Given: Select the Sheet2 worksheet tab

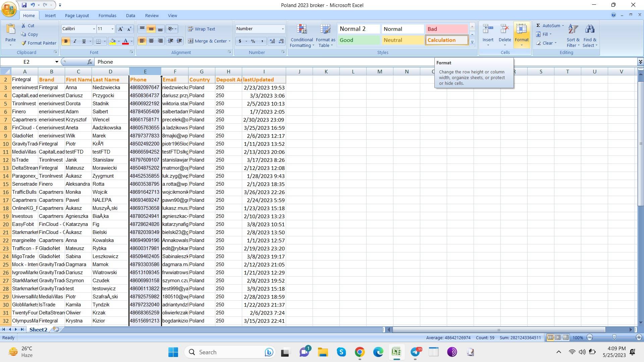Looking at the screenshot, I should click(38, 329).
